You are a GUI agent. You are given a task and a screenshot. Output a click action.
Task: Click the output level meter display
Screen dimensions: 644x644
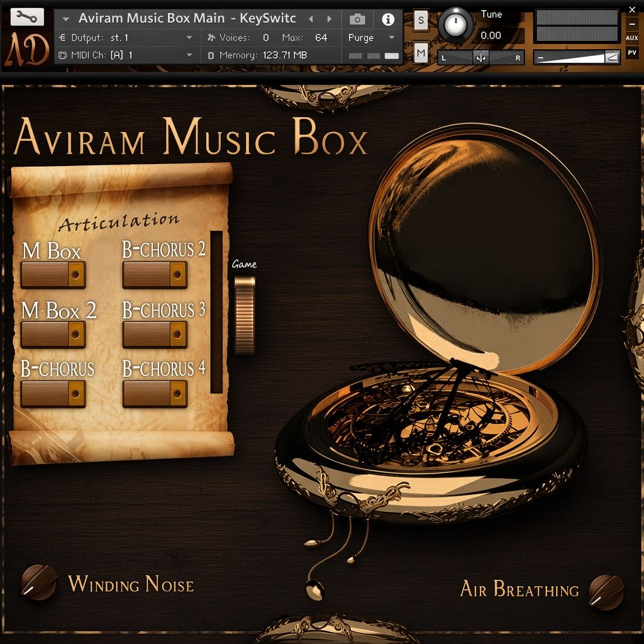(x=577, y=25)
